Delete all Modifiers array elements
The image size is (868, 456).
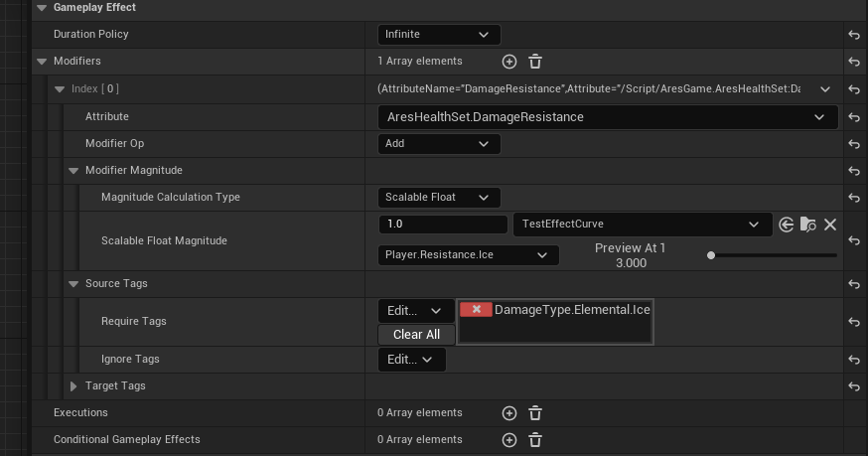(x=534, y=62)
